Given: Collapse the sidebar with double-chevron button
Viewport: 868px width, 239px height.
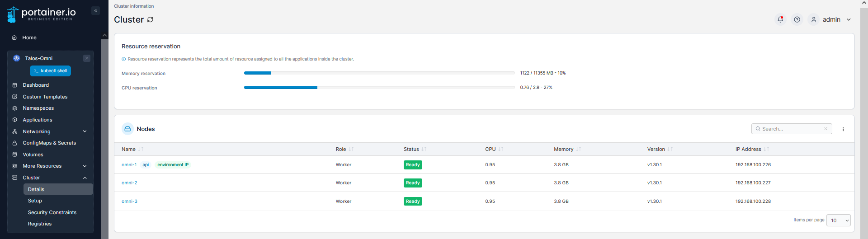Looking at the screenshot, I should click(95, 10).
